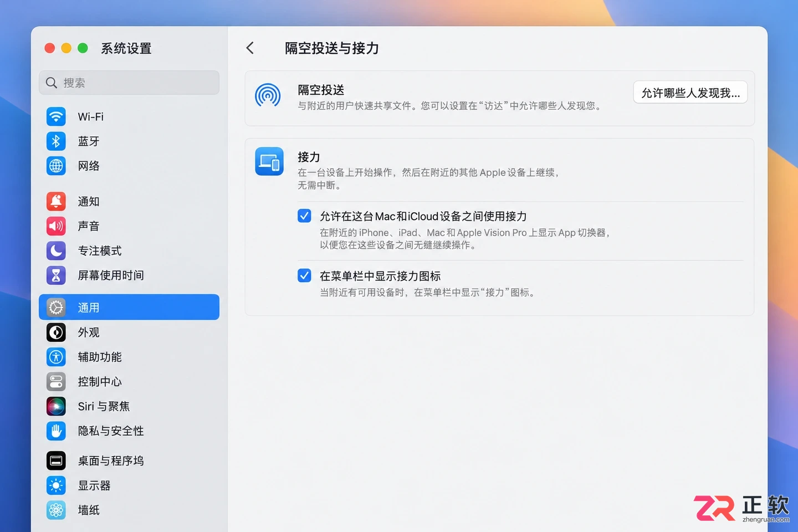The height and width of the screenshot is (532, 798).
Task: Click the Handoff (接力) devices icon
Action: coord(269,161)
